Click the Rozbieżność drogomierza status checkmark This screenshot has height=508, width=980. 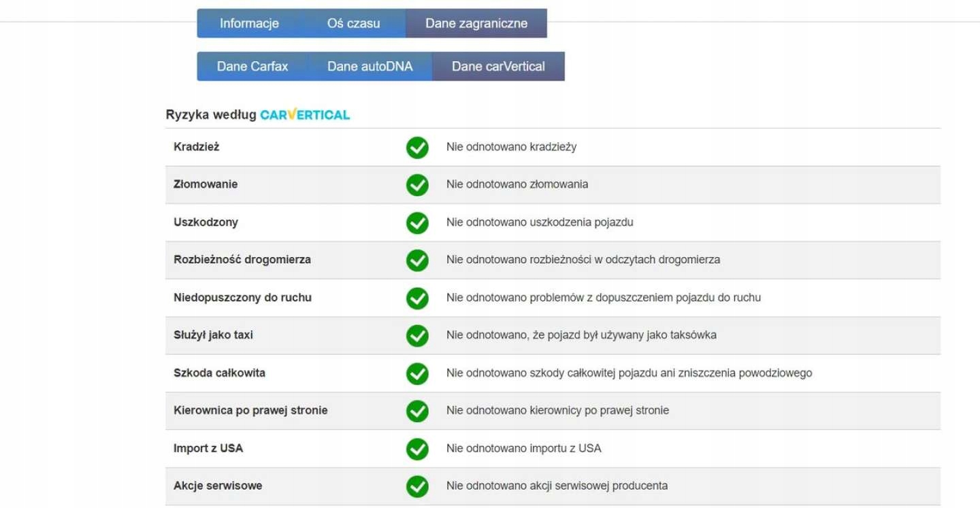click(417, 260)
